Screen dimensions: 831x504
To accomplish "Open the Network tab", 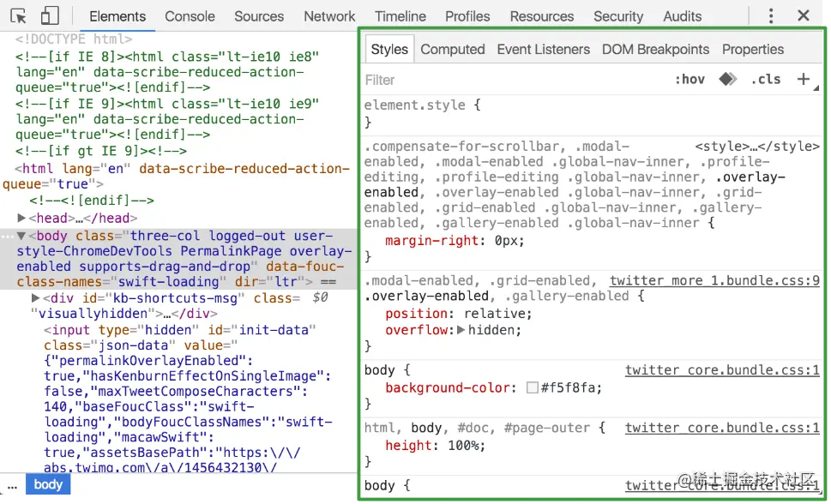I will pyautogui.click(x=329, y=16).
